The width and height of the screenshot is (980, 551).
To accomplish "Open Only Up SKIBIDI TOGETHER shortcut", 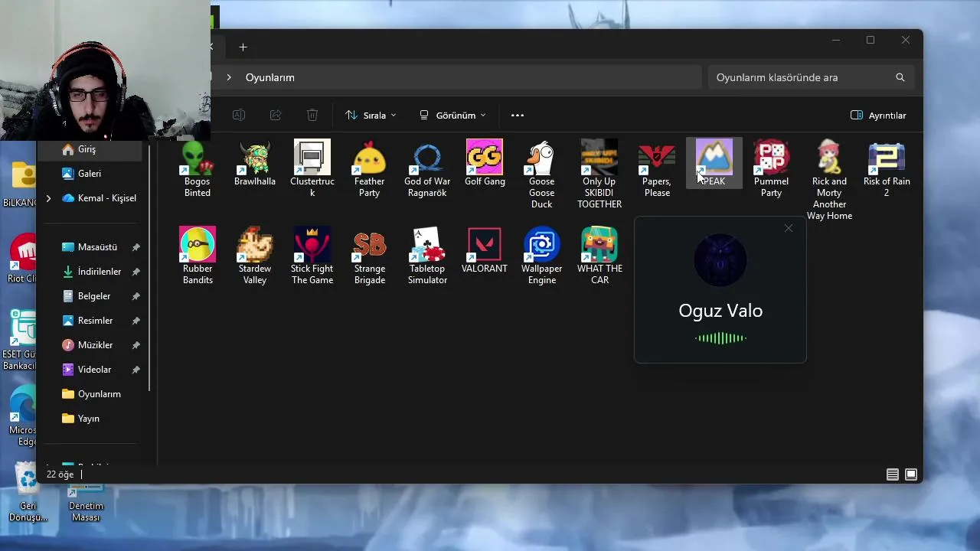I will [599, 174].
